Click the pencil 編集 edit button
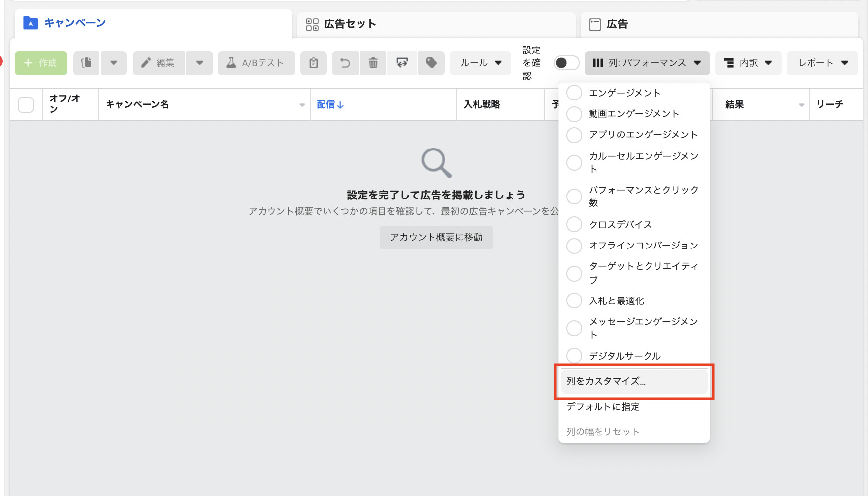Viewport: 868px width, 496px height. (159, 63)
